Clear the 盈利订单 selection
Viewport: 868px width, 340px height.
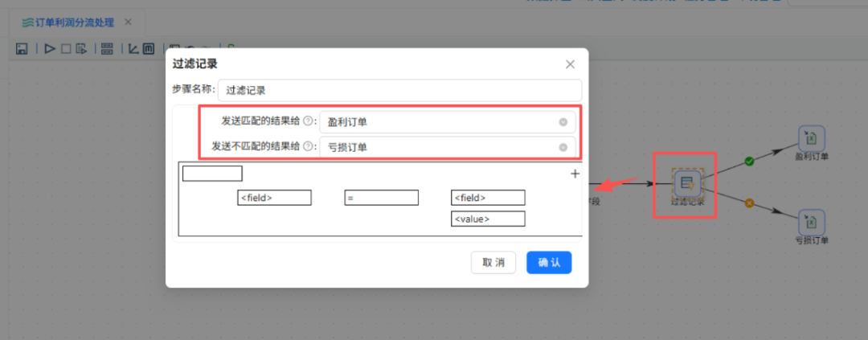[x=563, y=122]
